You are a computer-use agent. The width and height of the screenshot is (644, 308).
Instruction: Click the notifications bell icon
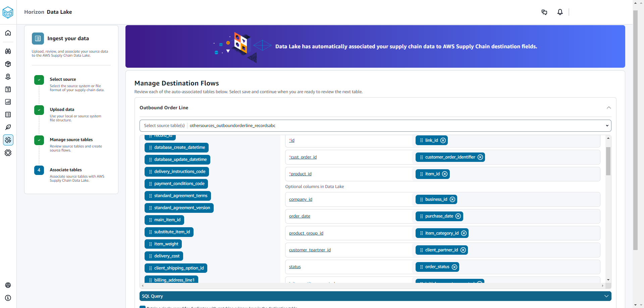(x=560, y=12)
